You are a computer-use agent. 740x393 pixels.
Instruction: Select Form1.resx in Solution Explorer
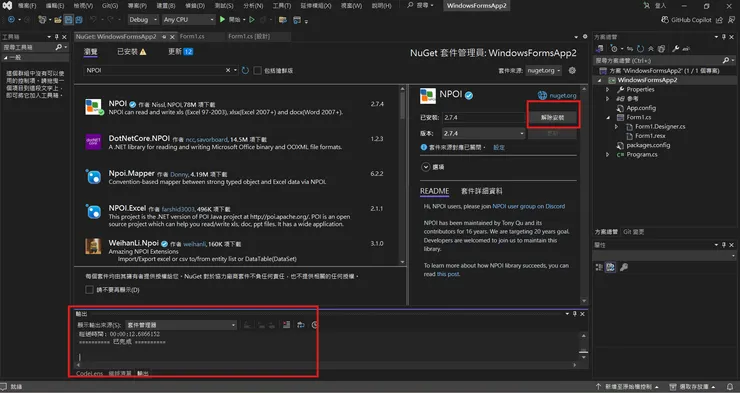650,136
